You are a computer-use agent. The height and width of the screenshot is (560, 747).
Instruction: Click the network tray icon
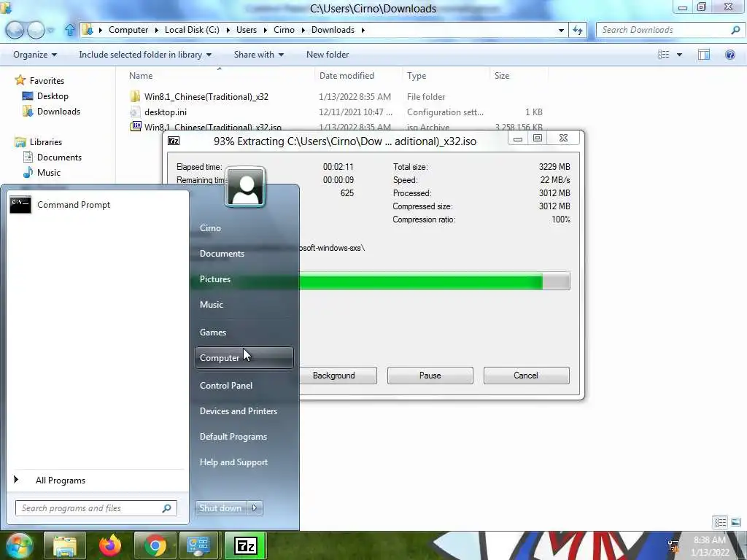[673, 545]
